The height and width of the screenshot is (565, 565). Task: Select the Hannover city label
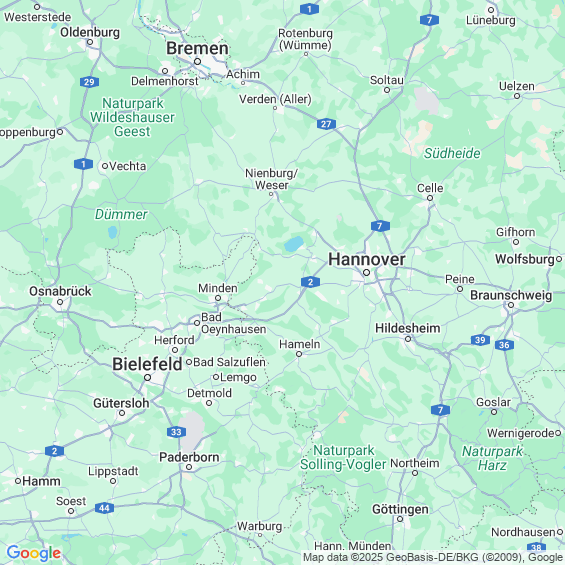point(366,259)
